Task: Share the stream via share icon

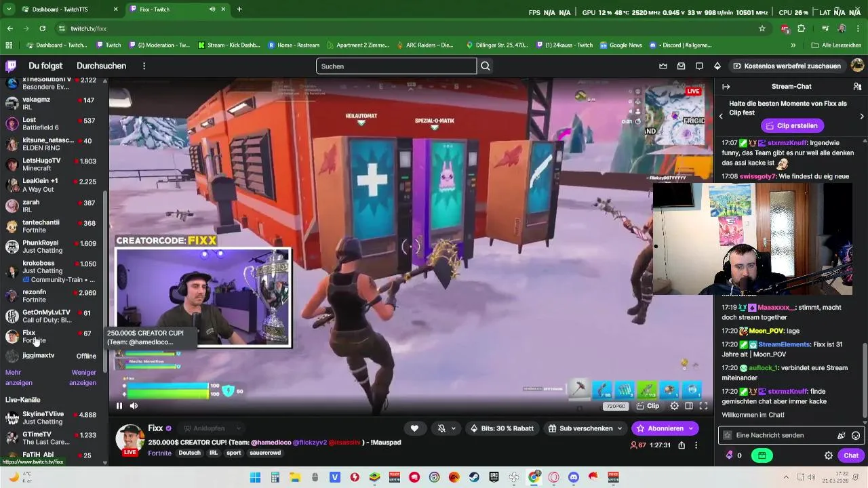Action: tap(682, 445)
